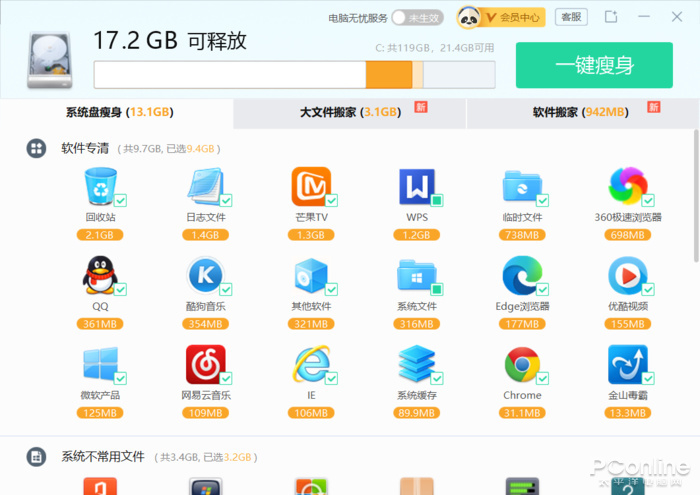The image size is (700, 495).
Task: Open the 会员中心 member center
Action: coord(513,17)
